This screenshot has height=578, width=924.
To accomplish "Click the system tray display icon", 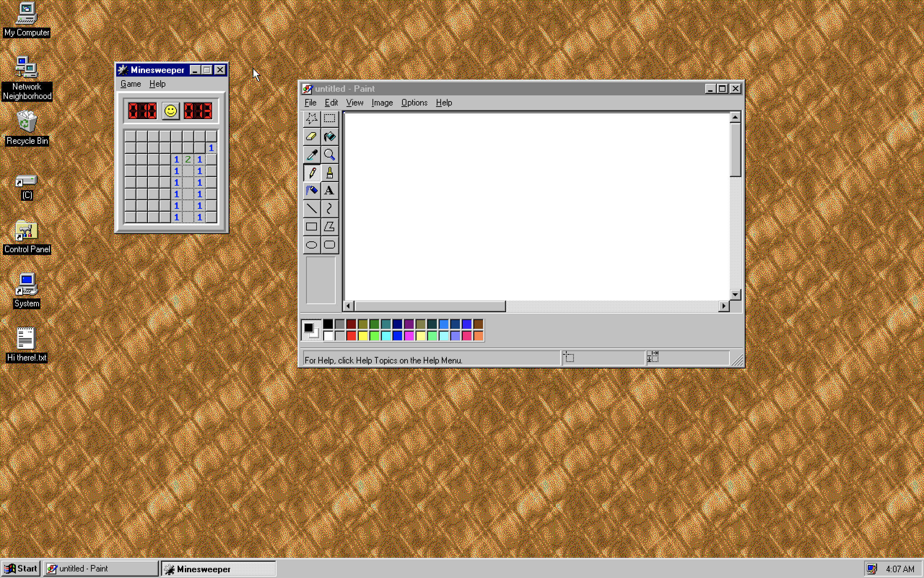I will tap(872, 569).
